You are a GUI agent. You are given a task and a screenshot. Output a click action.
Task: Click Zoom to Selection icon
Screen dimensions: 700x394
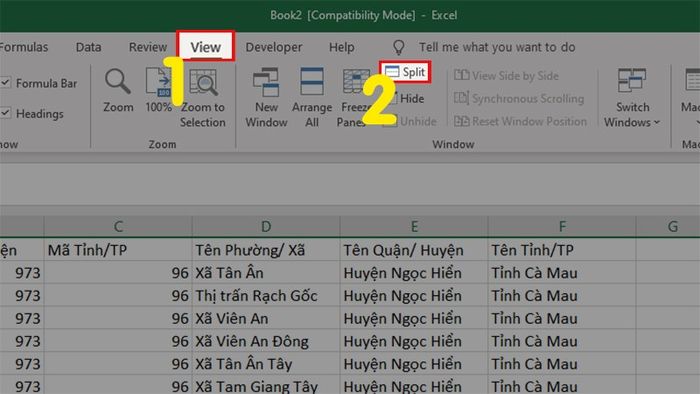click(203, 82)
